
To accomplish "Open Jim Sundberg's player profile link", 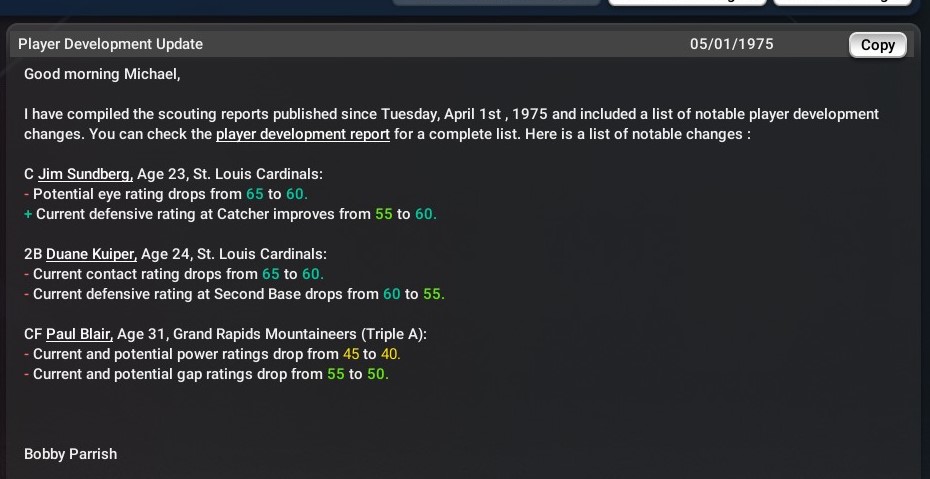I will coord(86,174).
